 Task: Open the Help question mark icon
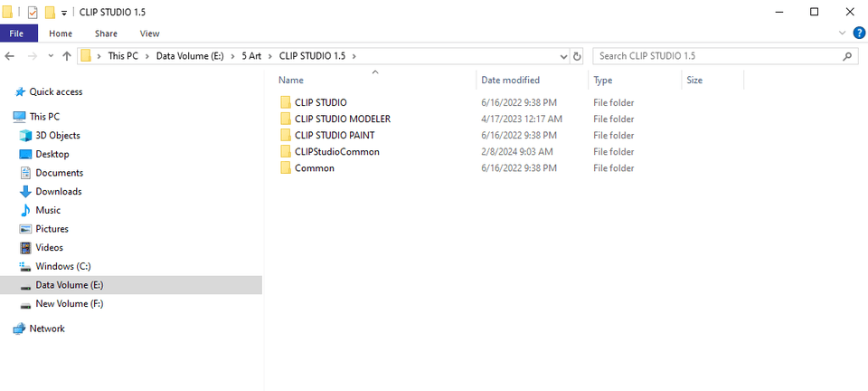(x=859, y=33)
